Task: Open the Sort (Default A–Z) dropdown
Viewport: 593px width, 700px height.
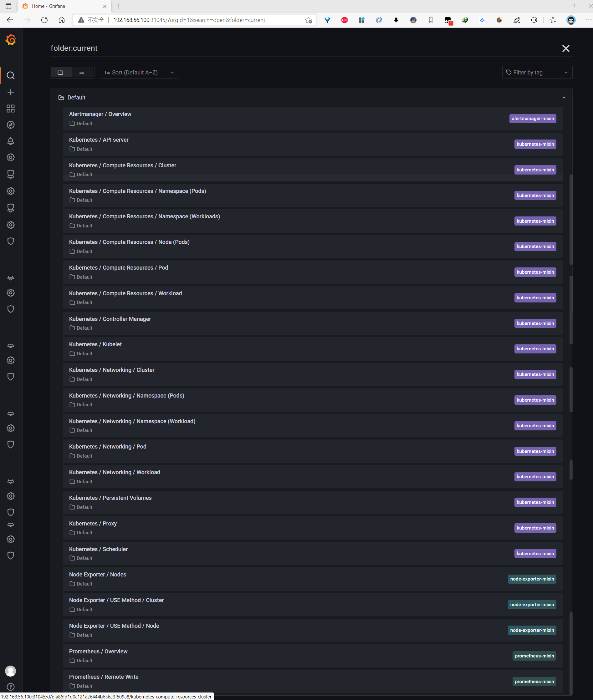Action: (140, 72)
